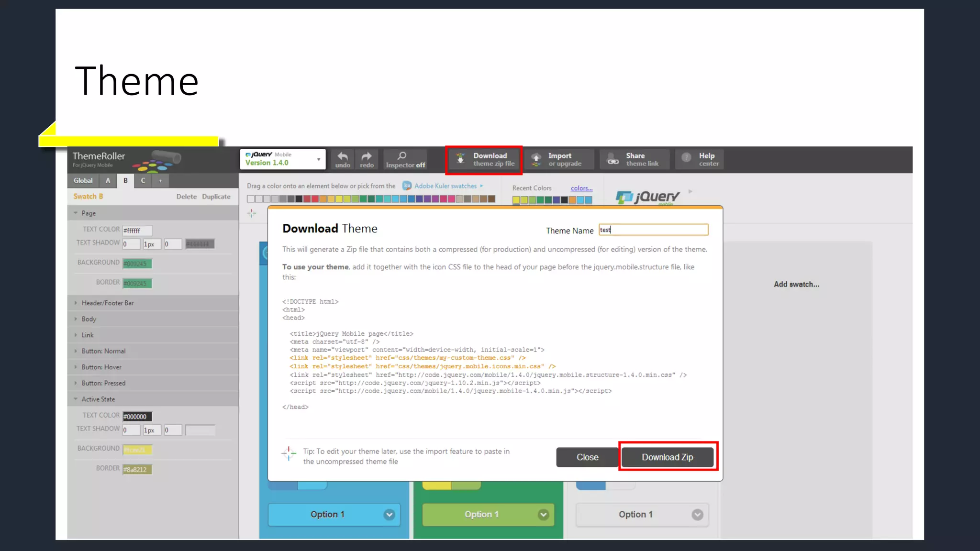Click the Close button in dialog
The height and width of the screenshot is (551, 980).
(587, 457)
